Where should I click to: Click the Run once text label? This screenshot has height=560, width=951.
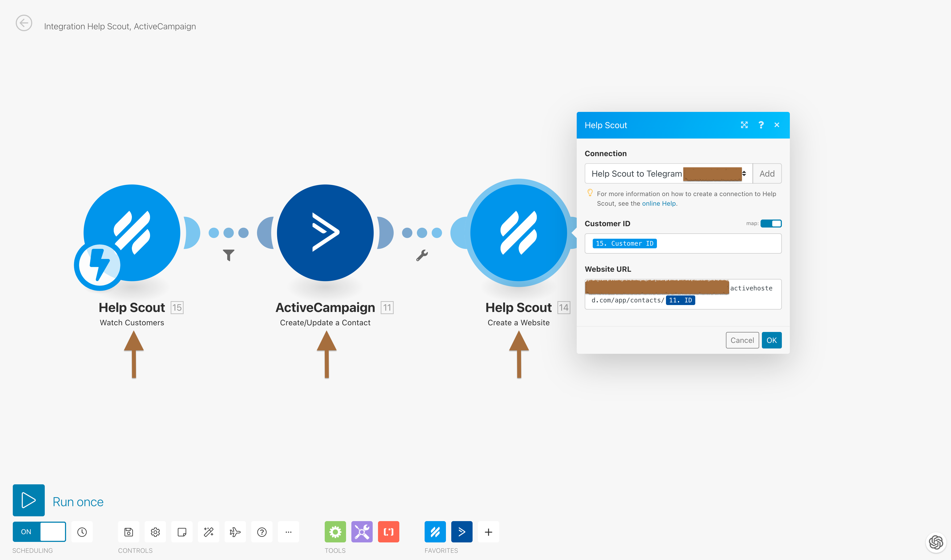click(78, 502)
